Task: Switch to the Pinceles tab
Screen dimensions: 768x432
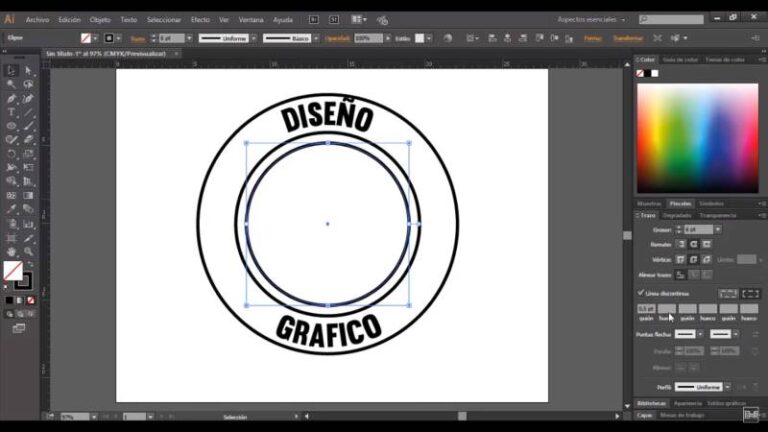Action: click(680, 204)
